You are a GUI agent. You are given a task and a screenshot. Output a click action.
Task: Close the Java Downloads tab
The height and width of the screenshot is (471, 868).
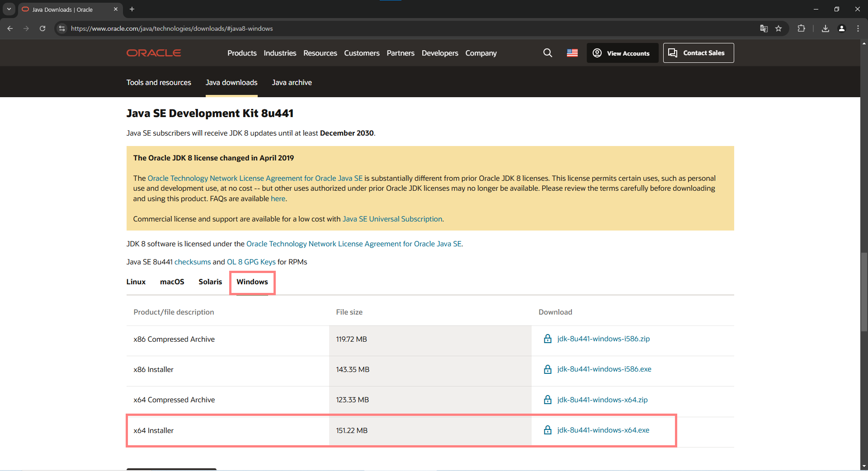coord(116,9)
